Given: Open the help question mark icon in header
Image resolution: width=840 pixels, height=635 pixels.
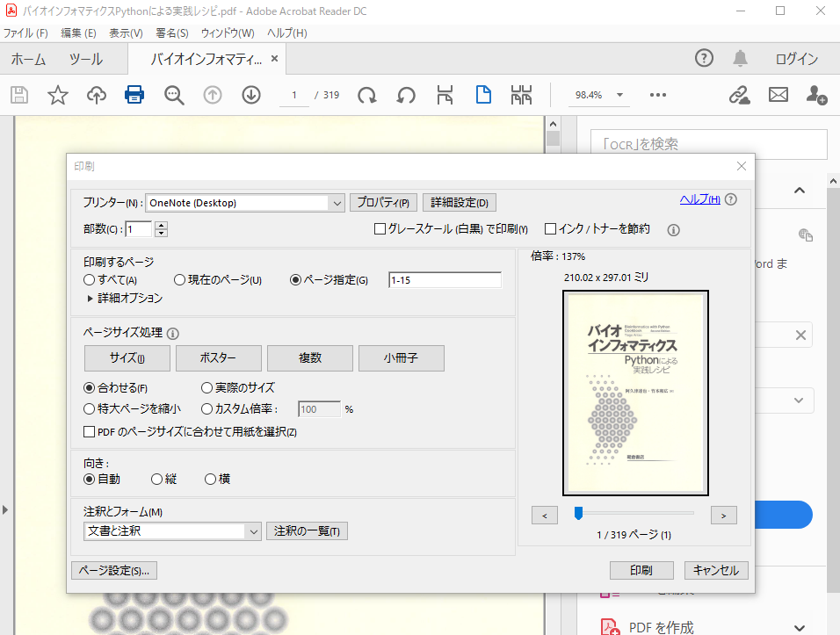Looking at the screenshot, I should (x=704, y=58).
